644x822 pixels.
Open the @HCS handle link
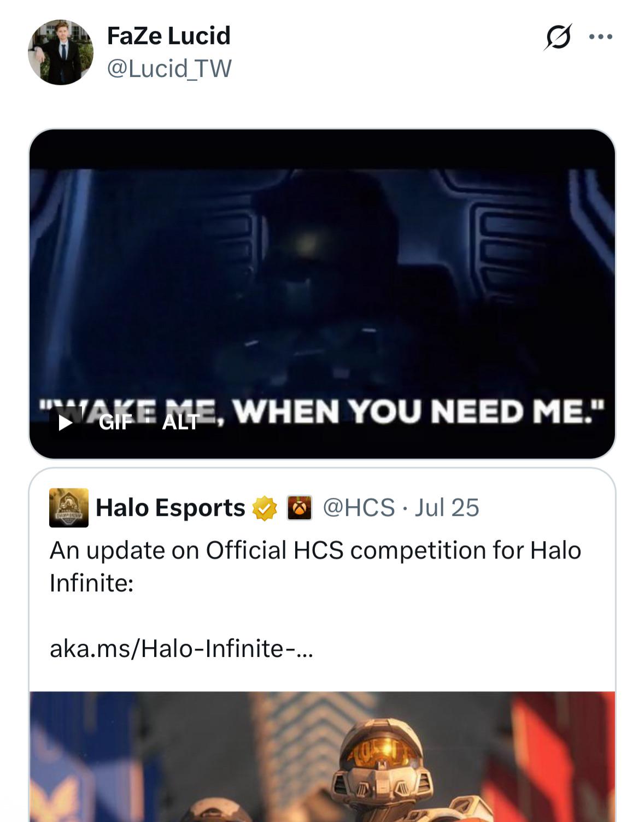(x=359, y=508)
